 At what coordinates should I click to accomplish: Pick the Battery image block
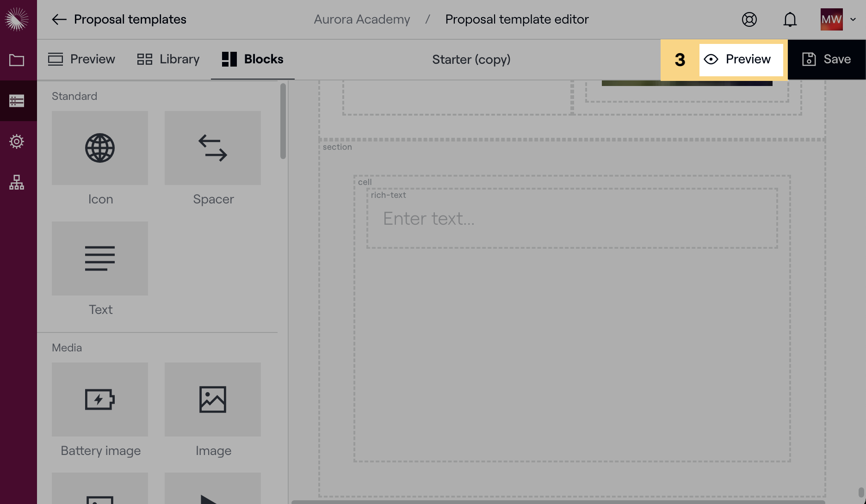pyautogui.click(x=100, y=400)
